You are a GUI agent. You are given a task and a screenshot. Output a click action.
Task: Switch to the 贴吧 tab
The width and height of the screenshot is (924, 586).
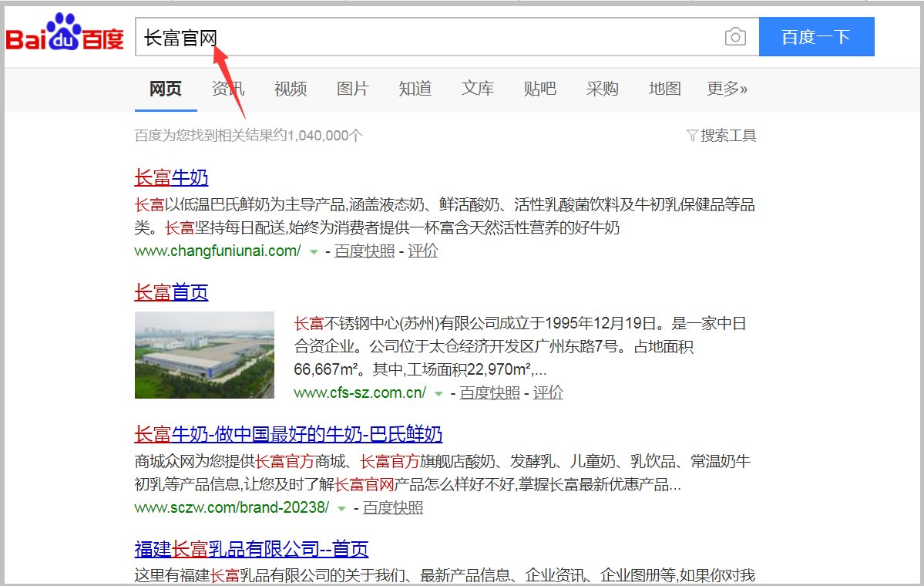point(540,89)
